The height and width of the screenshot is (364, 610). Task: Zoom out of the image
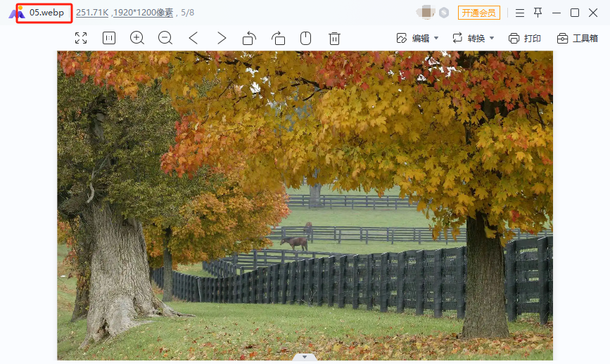[165, 38]
